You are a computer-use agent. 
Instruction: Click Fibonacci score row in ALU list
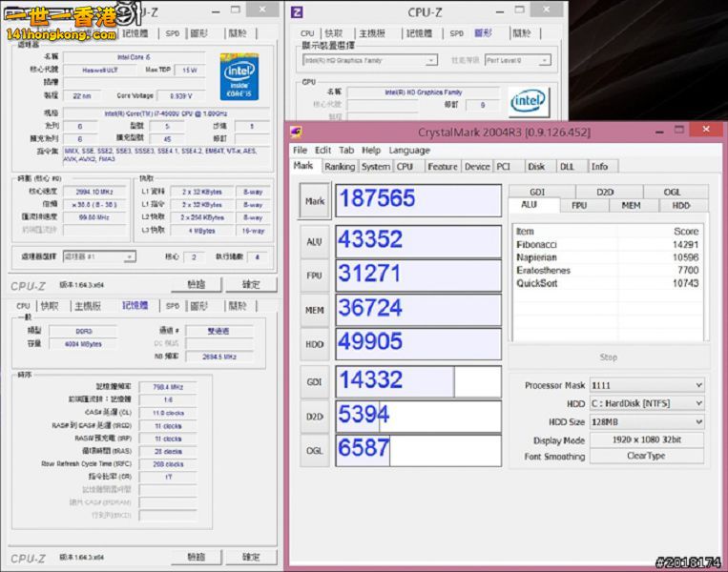click(x=607, y=244)
